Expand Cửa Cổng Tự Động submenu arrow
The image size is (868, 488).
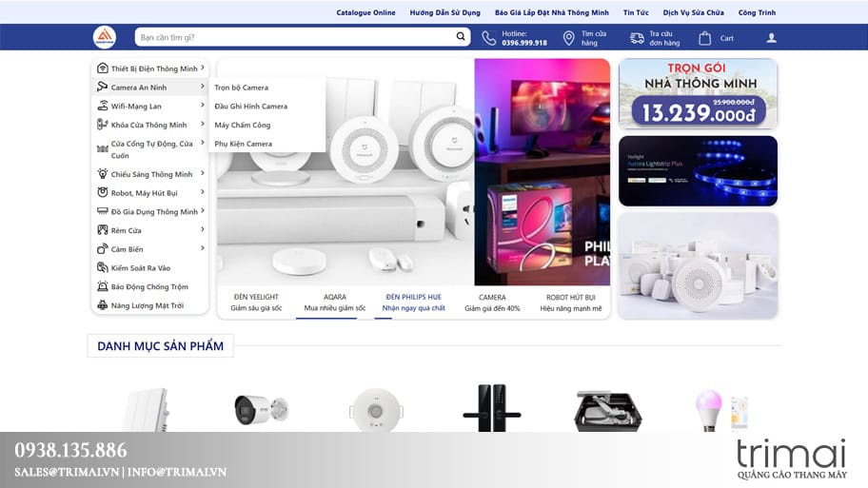click(203, 143)
